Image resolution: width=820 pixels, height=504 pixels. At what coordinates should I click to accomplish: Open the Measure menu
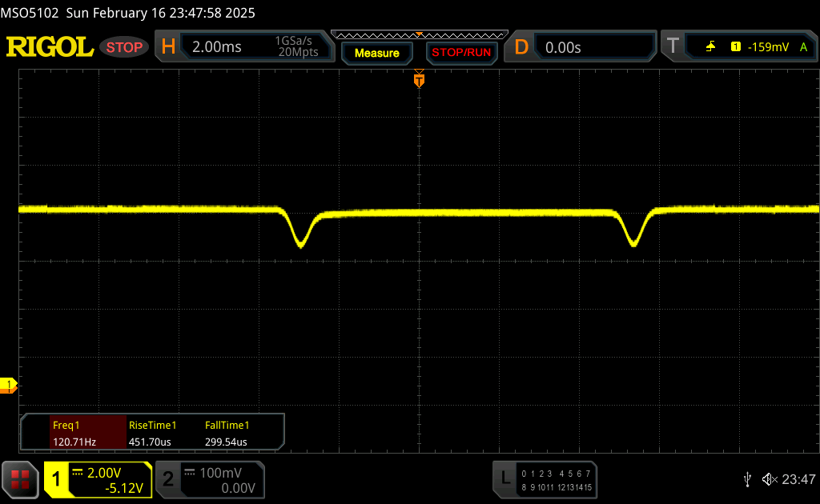click(x=376, y=53)
